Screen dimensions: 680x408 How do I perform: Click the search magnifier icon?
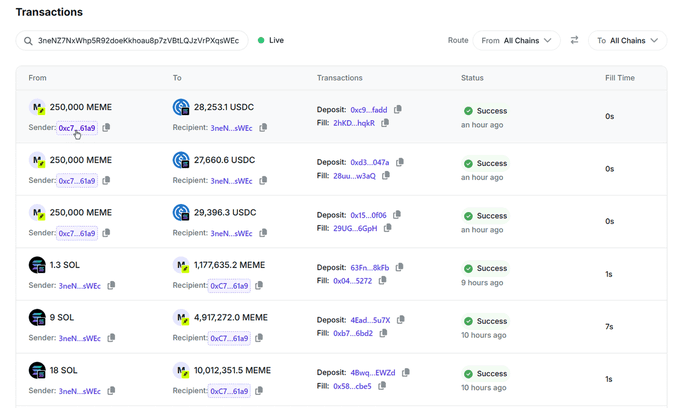pos(28,41)
